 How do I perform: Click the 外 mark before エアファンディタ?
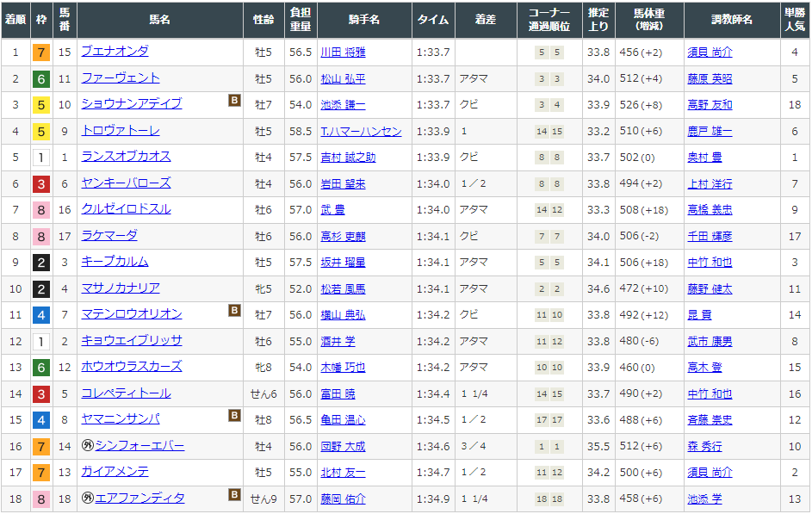(x=87, y=499)
